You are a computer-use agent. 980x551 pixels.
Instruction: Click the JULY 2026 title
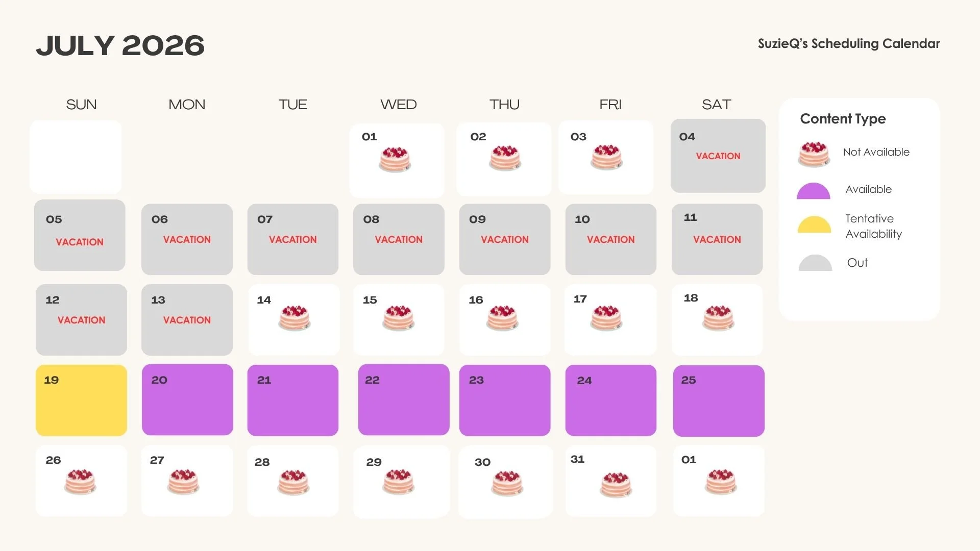click(x=120, y=45)
